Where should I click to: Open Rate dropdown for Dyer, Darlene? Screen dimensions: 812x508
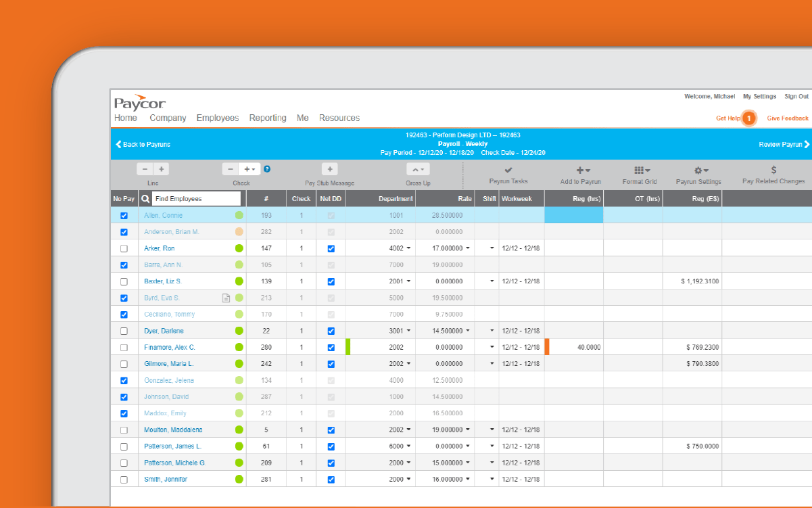(x=468, y=331)
